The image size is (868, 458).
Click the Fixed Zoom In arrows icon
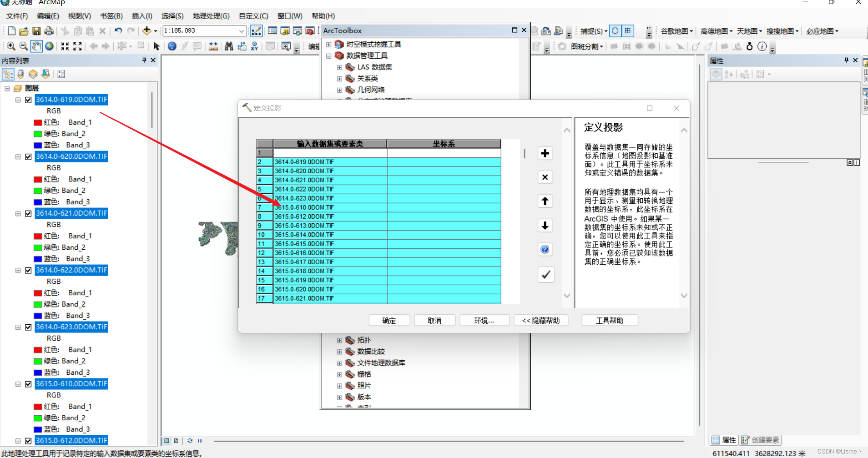coord(65,46)
